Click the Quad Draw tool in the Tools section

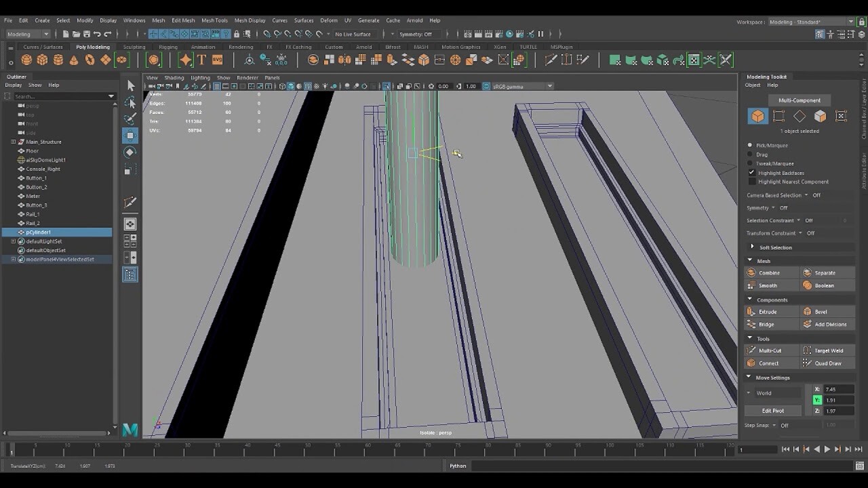[827, 363]
